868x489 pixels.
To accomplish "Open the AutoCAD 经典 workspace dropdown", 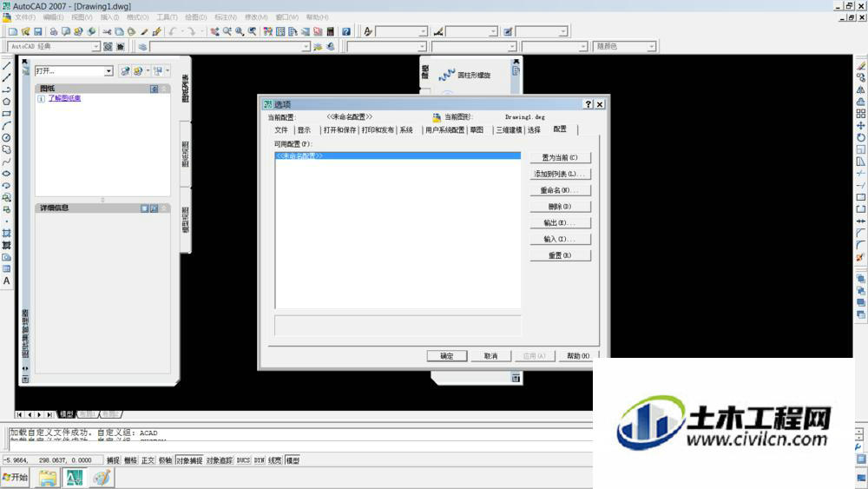I will (95, 47).
